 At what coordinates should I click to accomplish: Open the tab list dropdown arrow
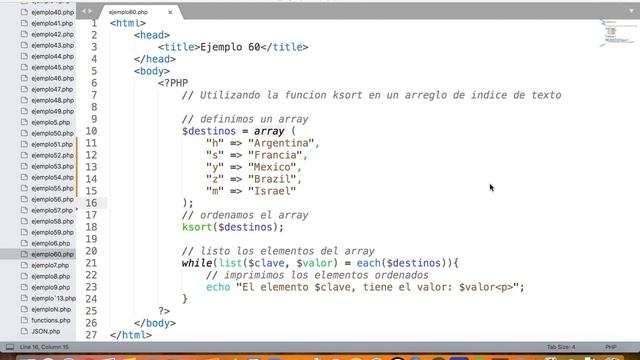click(x=631, y=11)
